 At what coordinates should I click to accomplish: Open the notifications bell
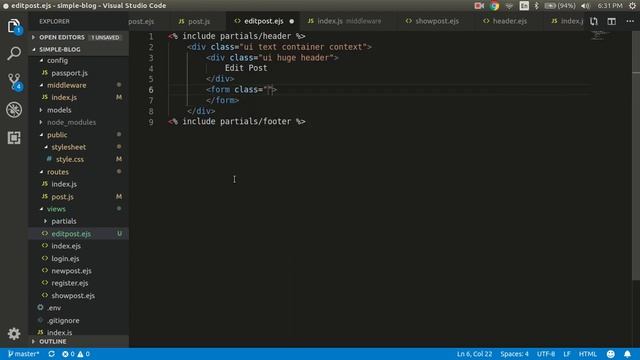pos(627,354)
